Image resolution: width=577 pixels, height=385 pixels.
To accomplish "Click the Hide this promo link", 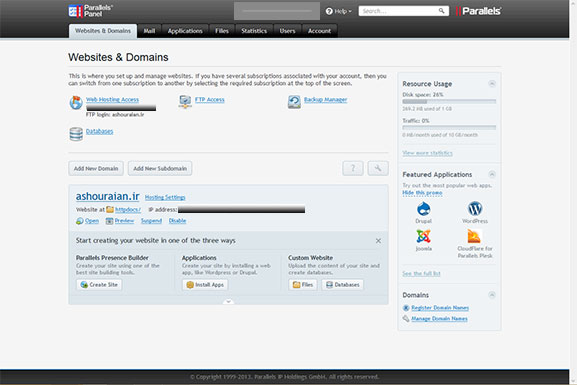I will [422, 193].
